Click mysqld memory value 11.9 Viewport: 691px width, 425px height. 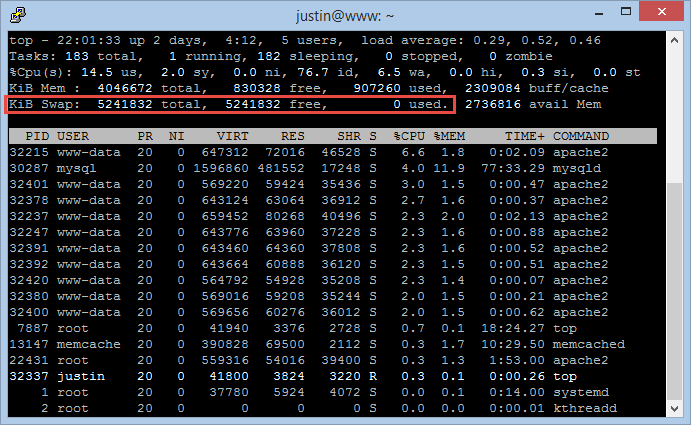point(449,168)
